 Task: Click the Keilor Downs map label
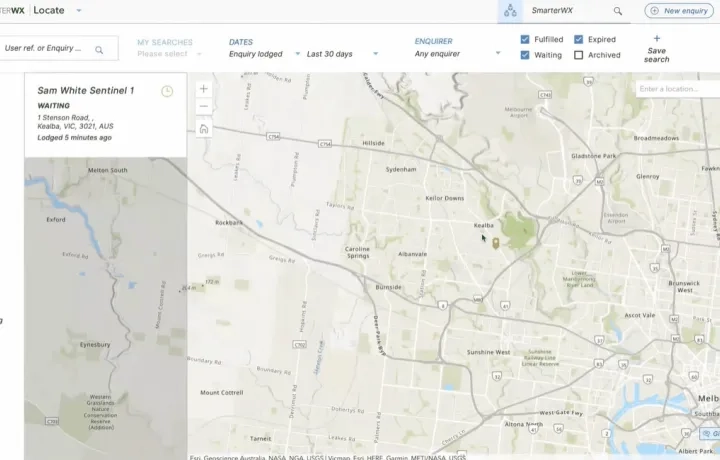[x=444, y=198]
